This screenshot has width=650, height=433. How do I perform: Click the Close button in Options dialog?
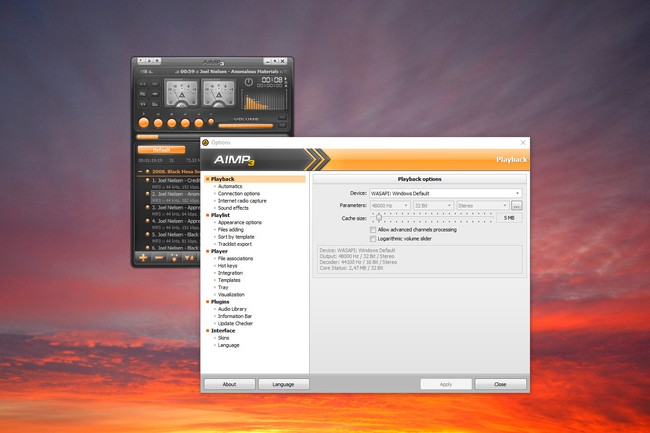click(x=500, y=384)
